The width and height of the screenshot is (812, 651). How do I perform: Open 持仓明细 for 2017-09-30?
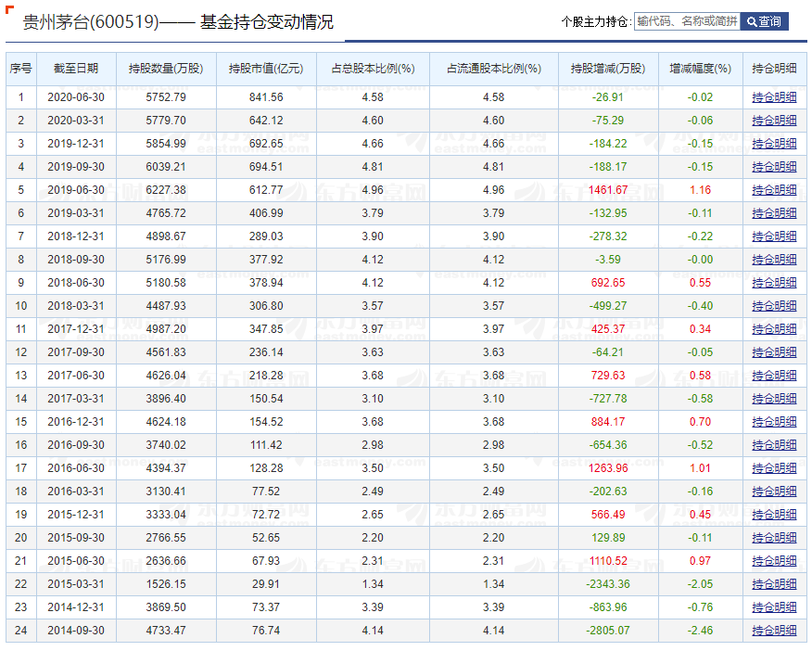point(774,352)
